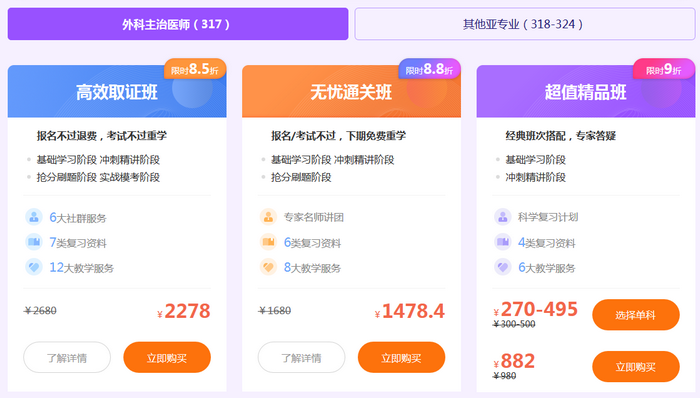
Task: Click 了解详情 under the 1478.4 price
Action: [x=301, y=357]
